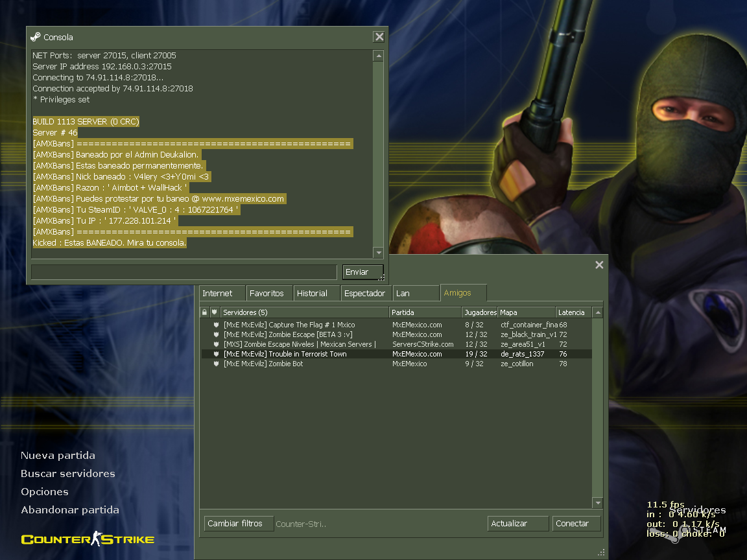Image resolution: width=747 pixels, height=560 pixels.
Task: Click the ctf_container map name cell
Action: pyautogui.click(x=529, y=325)
